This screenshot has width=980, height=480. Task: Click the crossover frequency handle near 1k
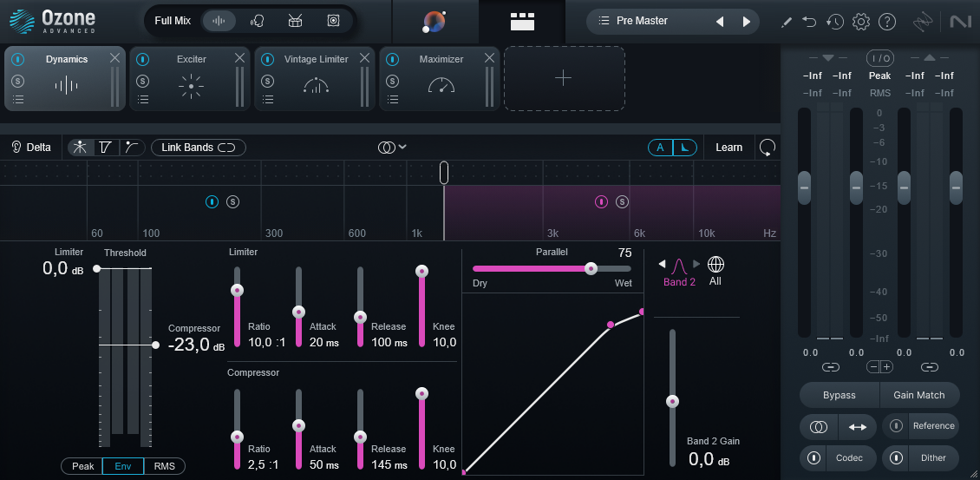click(x=444, y=172)
